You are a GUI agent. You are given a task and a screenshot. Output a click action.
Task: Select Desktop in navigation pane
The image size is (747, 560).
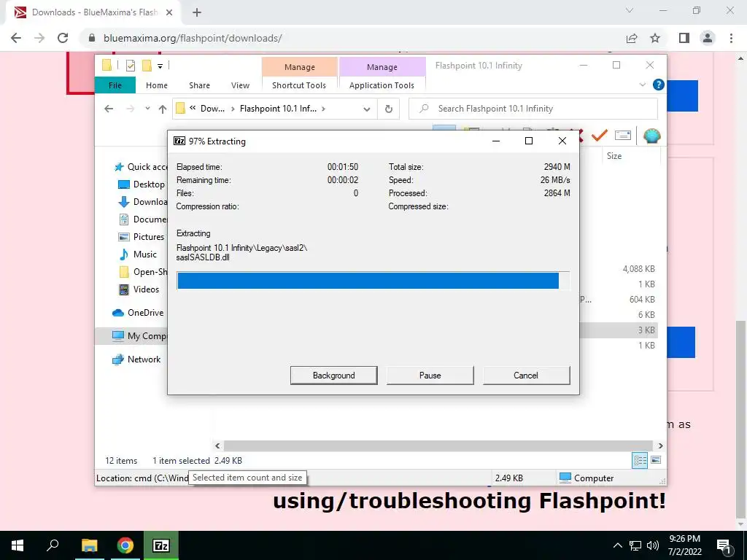click(x=142, y=184)
